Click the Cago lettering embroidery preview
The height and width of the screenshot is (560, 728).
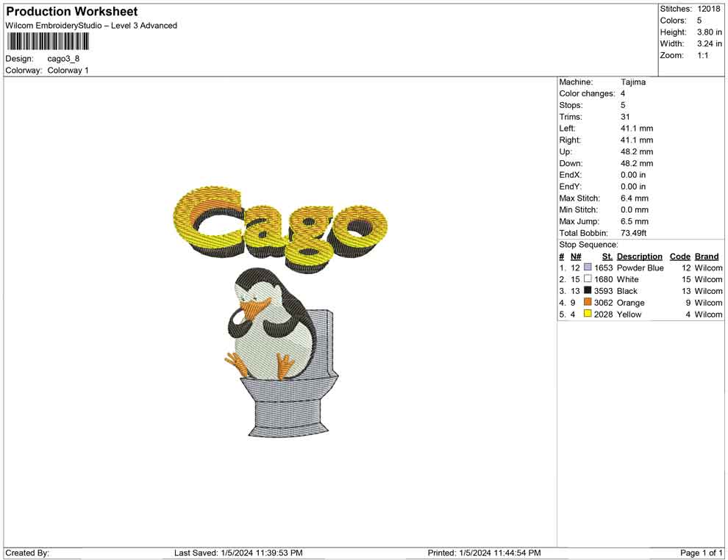point(280,229)
